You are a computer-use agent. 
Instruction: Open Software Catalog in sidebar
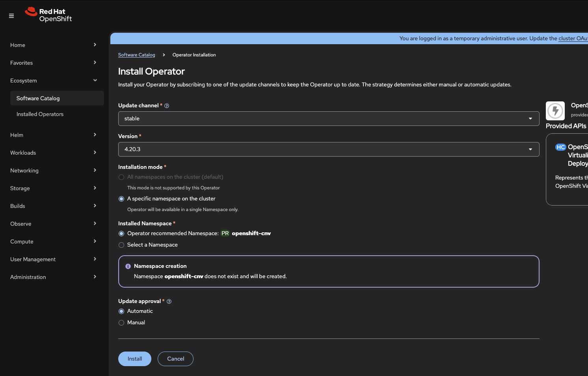pyautogui.click(x=57, y=98)
